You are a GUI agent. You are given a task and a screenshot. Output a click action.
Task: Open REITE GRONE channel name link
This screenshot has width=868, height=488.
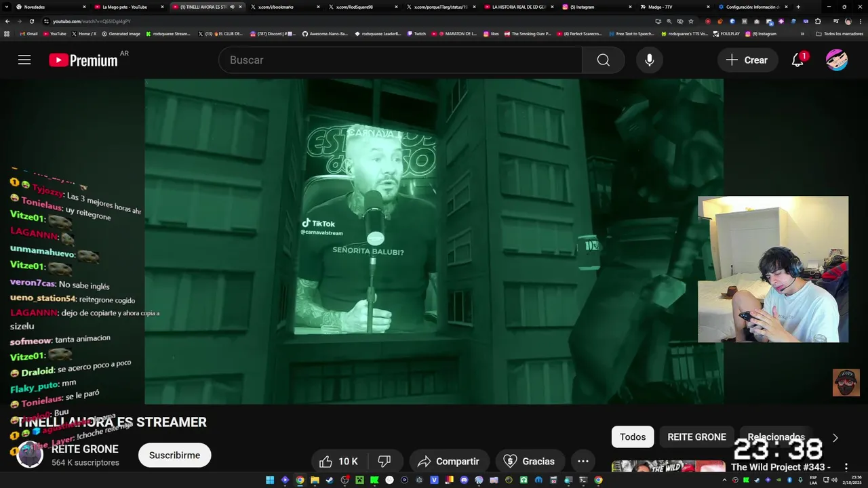tap(85, 449)
